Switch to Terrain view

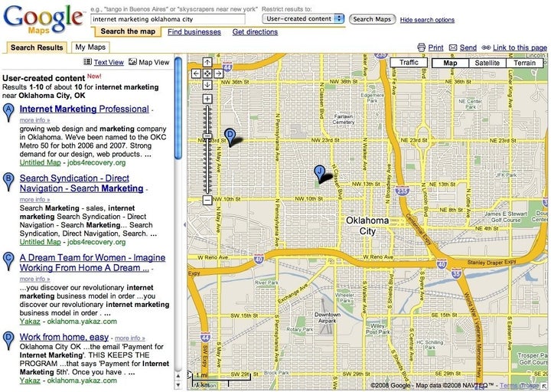click(524, 63)
